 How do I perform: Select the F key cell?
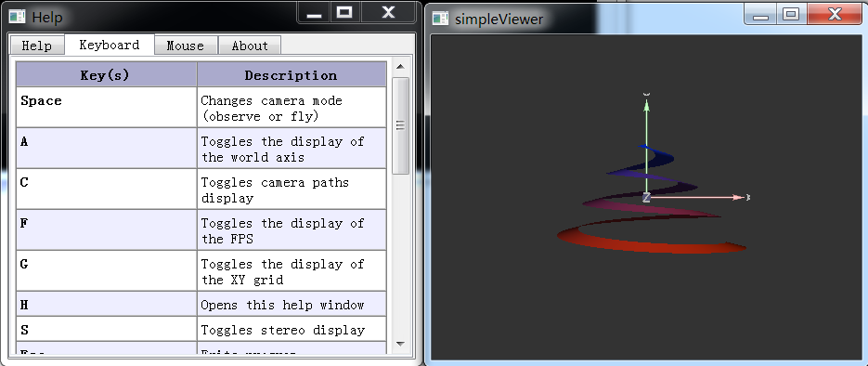106,230
